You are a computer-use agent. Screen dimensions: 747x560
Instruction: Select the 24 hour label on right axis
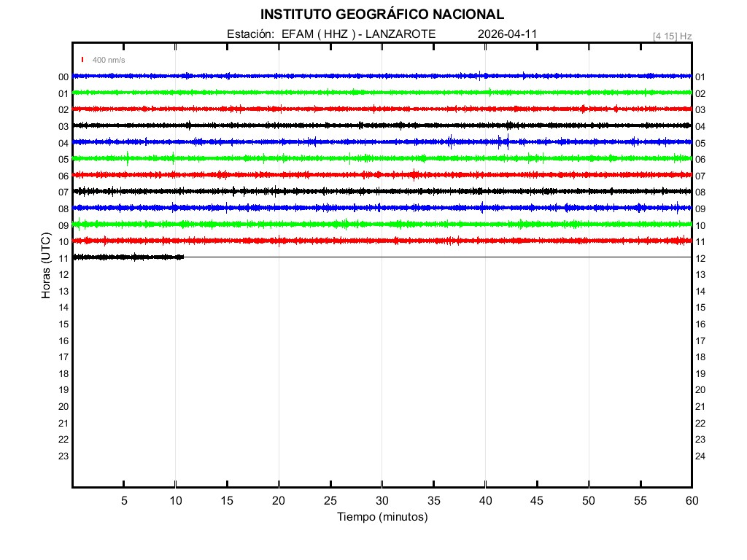(x=700, y=456)
